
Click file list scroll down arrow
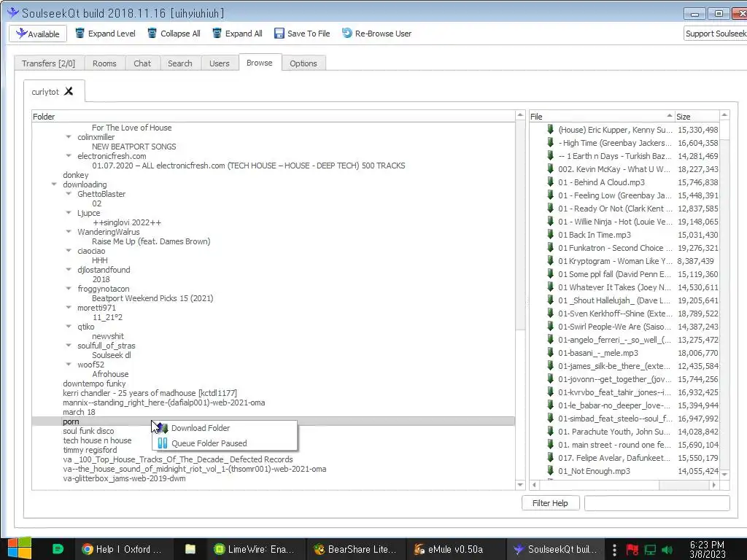(724, 474)
